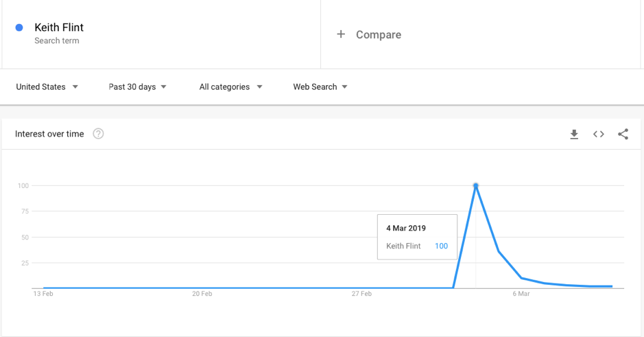
Task: Open the embed code icon
Action: point(599,135)
